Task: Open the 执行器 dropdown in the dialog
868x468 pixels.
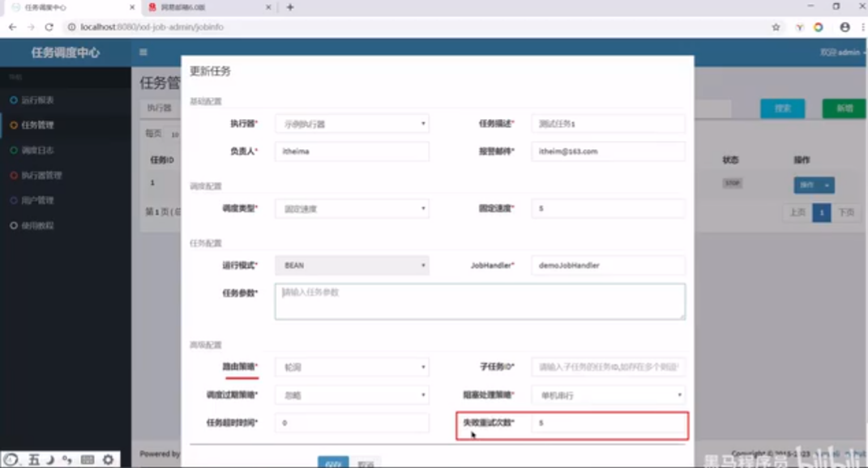Action: tap(352, 124)
